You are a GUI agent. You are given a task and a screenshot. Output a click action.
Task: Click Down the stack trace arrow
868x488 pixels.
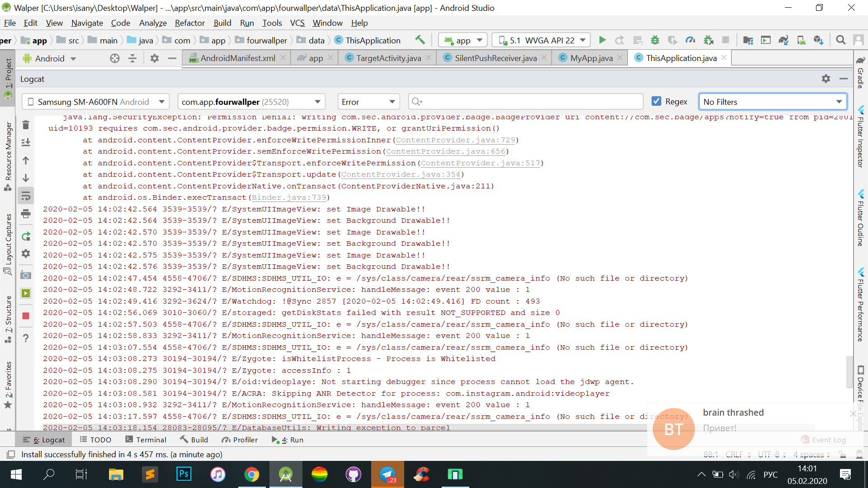(26, 178)
